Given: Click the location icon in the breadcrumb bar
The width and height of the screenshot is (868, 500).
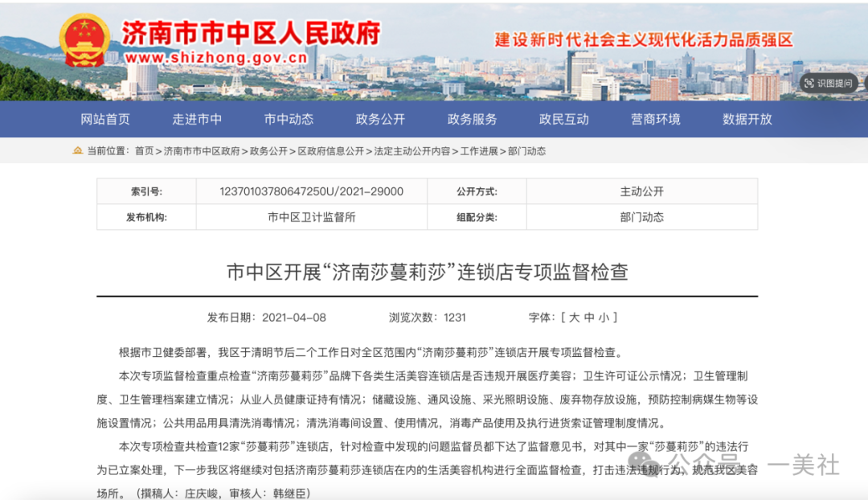Looking at the screenshot, I should 77,150.
